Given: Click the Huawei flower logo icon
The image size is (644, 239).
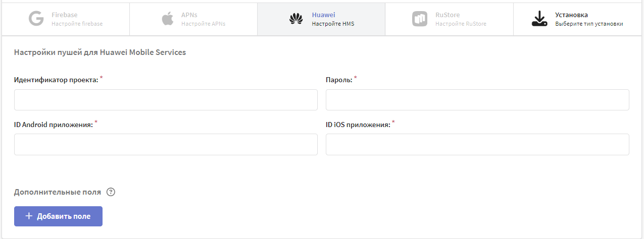Looking at the screenshot, I should [295, 19].
